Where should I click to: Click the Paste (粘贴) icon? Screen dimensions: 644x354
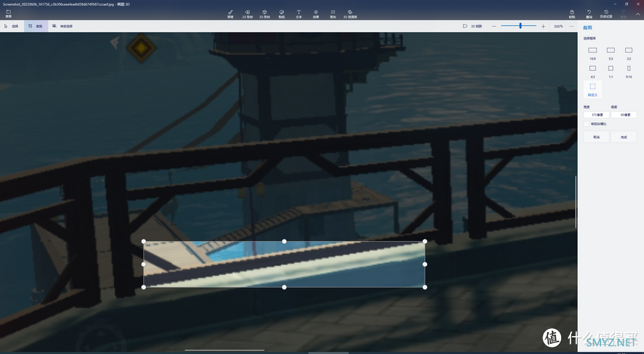572,14
